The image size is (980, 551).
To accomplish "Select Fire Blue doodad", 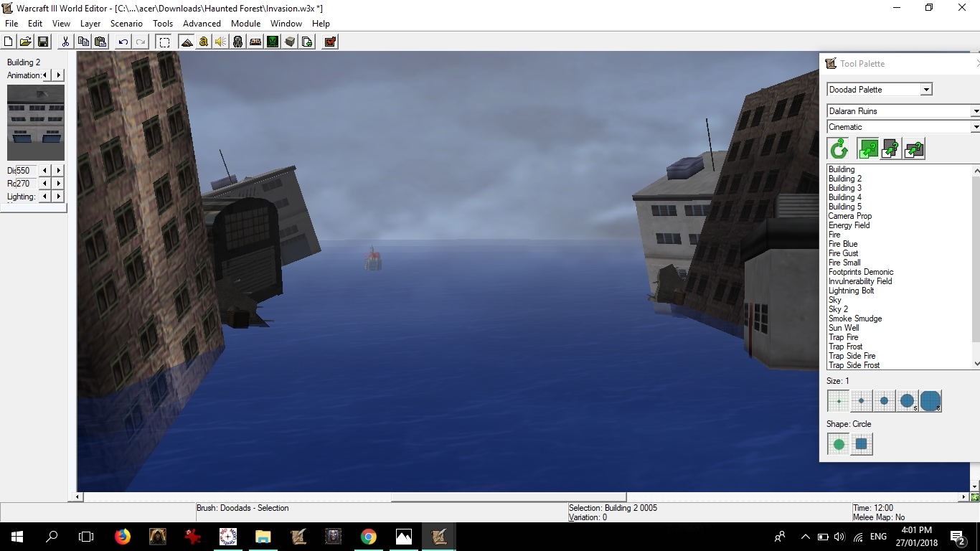I will coord(843,244).
